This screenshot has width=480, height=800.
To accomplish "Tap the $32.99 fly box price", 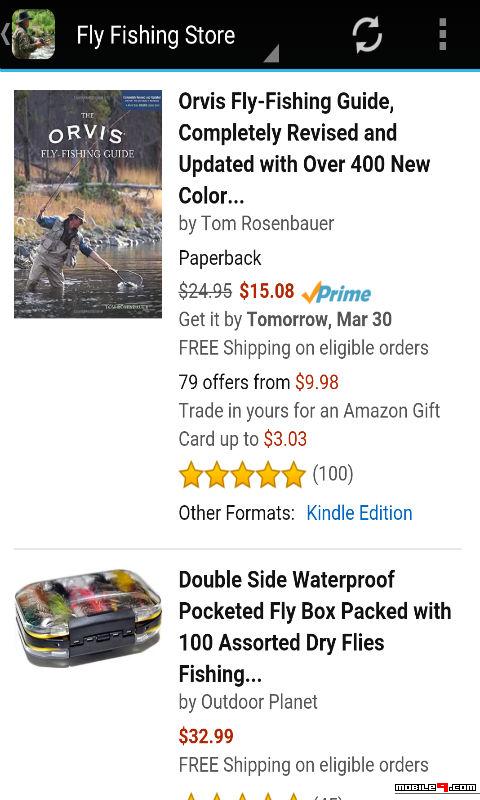I will tap(206, 736).
